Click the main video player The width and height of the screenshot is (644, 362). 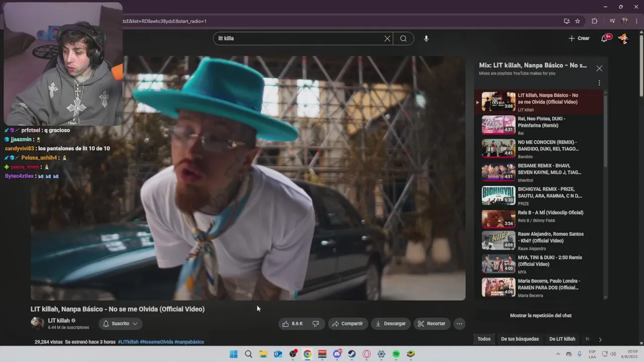pyautogui.click(x=248, y=178)
